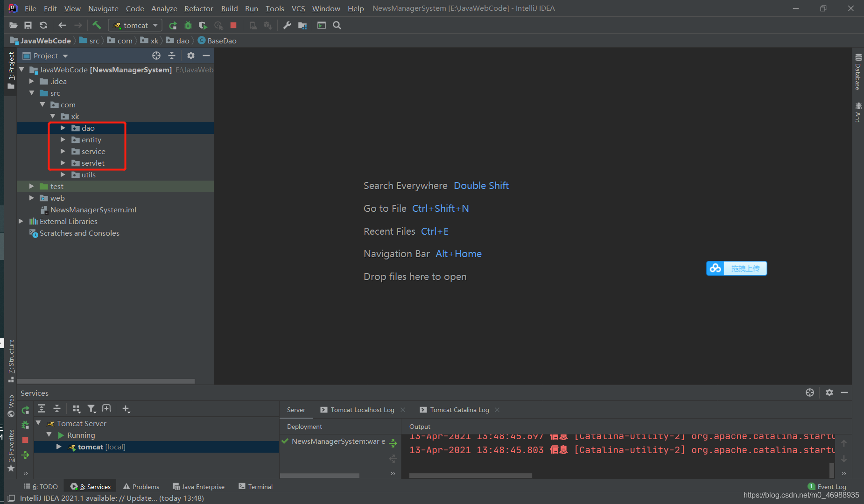Click IntelliJ IDEA update status message

tap(112, 498)
